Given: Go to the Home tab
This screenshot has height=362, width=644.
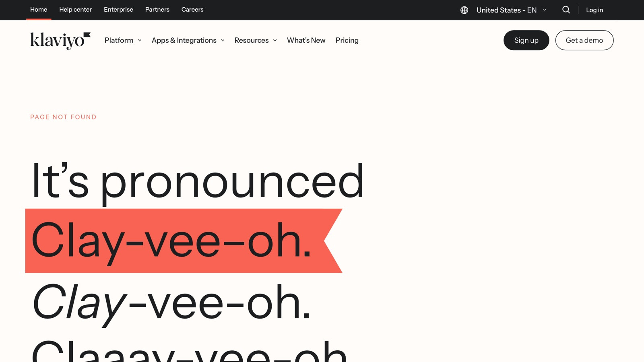Looking at the screenshot, I should coord(39,10).
